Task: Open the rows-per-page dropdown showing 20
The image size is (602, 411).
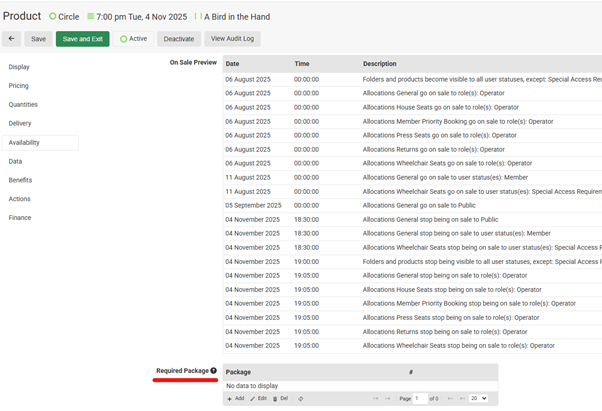Action: pyautogui.click(x=478, y=398)
